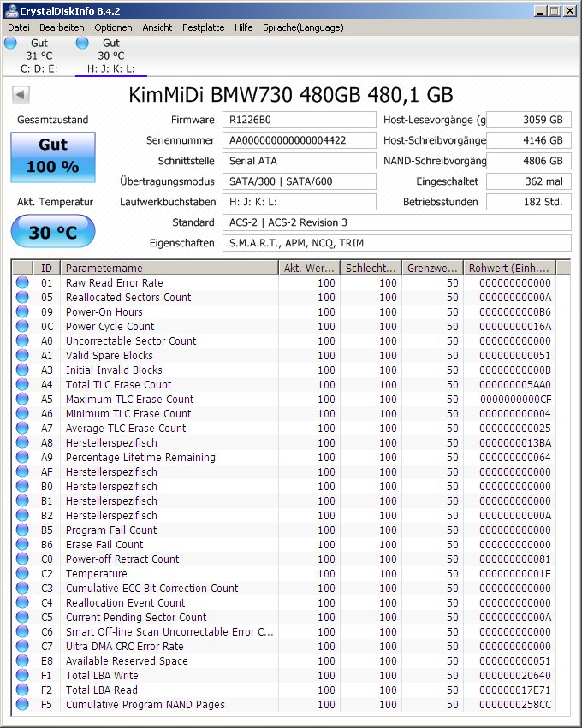Select the Minimum TLC Erase Count text
Screen dimensions: 582x728
(128, 413)
